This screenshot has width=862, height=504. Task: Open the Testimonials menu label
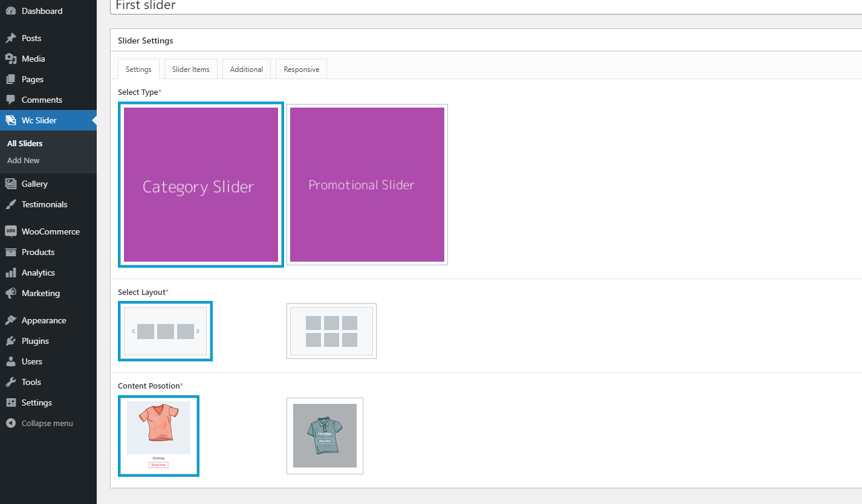[x=45, y=204]
